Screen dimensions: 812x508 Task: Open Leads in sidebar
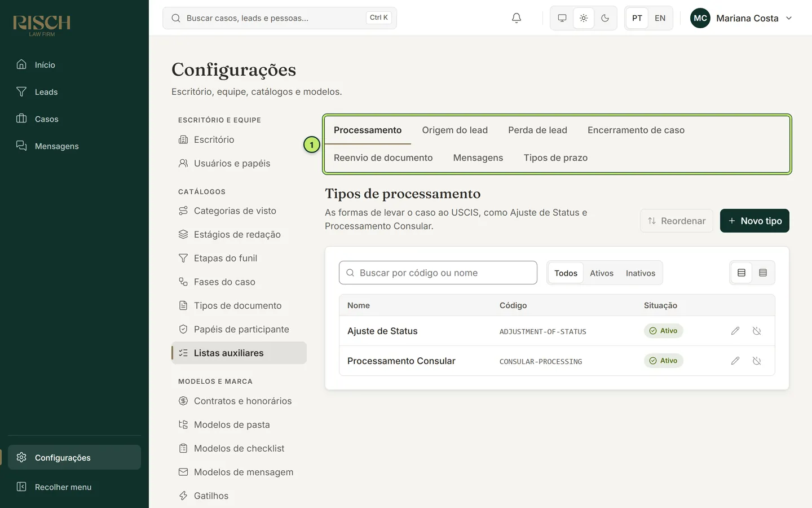pos(74,92)
